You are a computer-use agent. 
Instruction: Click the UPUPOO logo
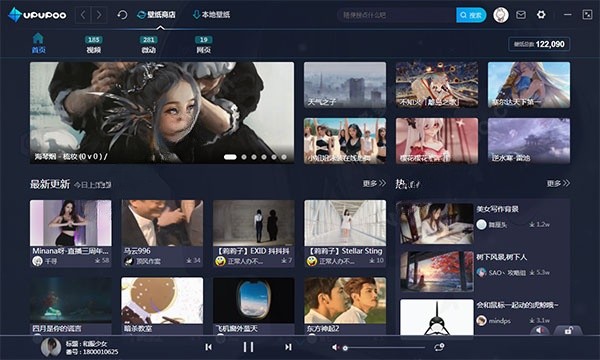(x=37, y=15)
